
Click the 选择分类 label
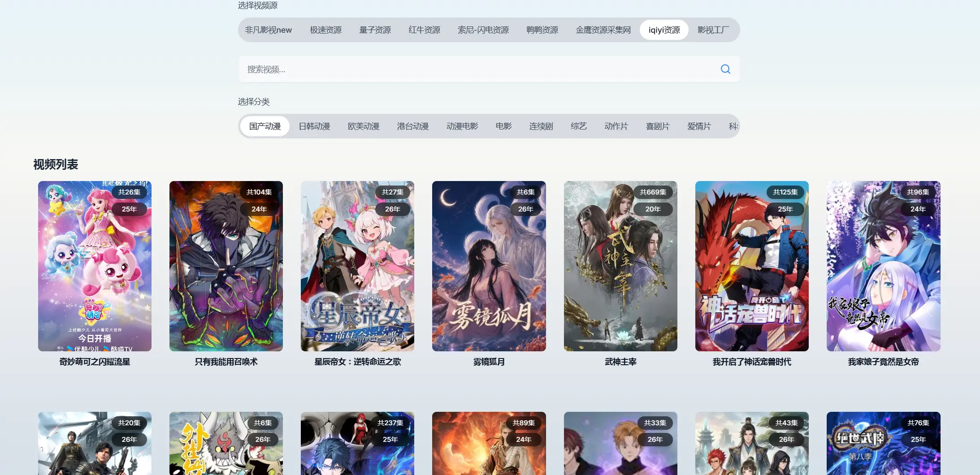pyautogui.click(x=254, y=102)
